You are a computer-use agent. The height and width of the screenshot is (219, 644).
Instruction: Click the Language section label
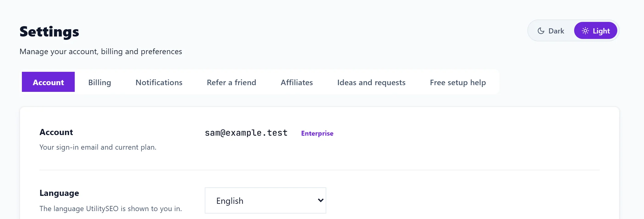[59, 193]
